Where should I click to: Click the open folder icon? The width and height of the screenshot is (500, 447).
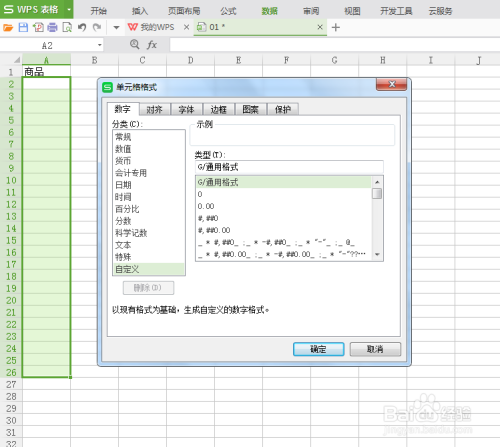(x=8, y=27)
